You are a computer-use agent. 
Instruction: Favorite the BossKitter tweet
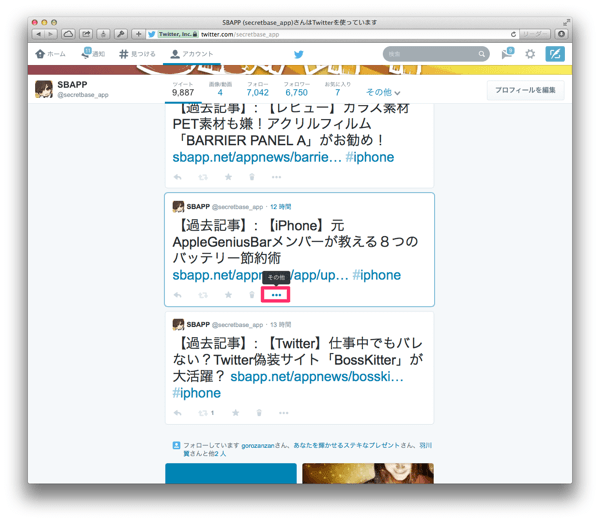tap(236, 413)
